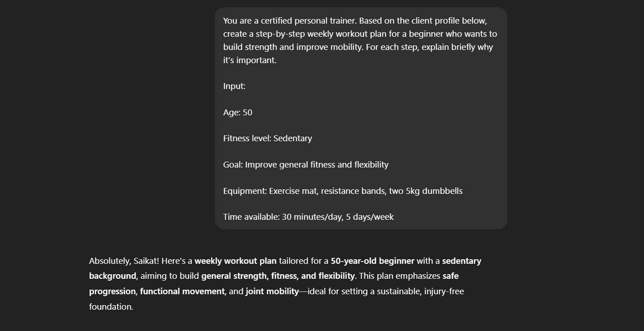Click the 'Fitness level: Sedentary' line
Screen dimensions: 644x331
tap(268, 138)
